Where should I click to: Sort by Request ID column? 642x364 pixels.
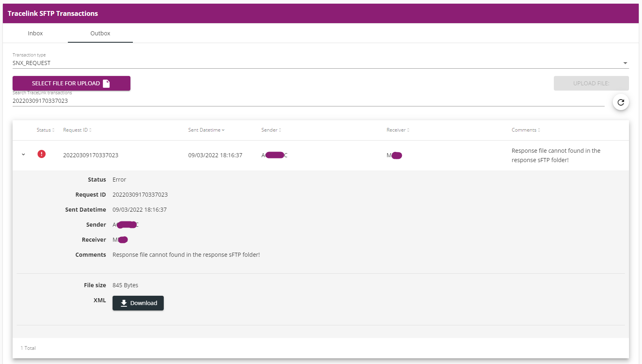(77, 130)
